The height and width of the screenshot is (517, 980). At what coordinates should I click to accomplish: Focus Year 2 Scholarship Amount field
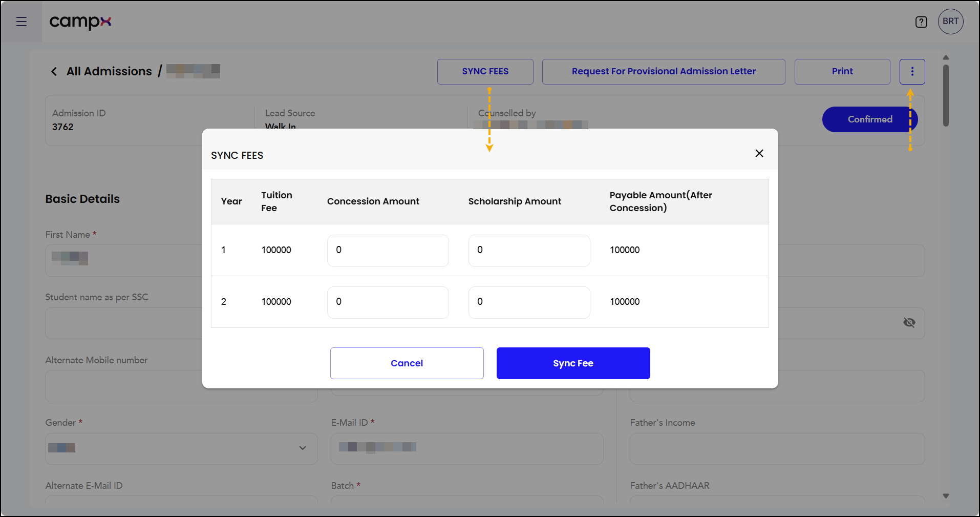pyautogui.click(x=529, y=302)
